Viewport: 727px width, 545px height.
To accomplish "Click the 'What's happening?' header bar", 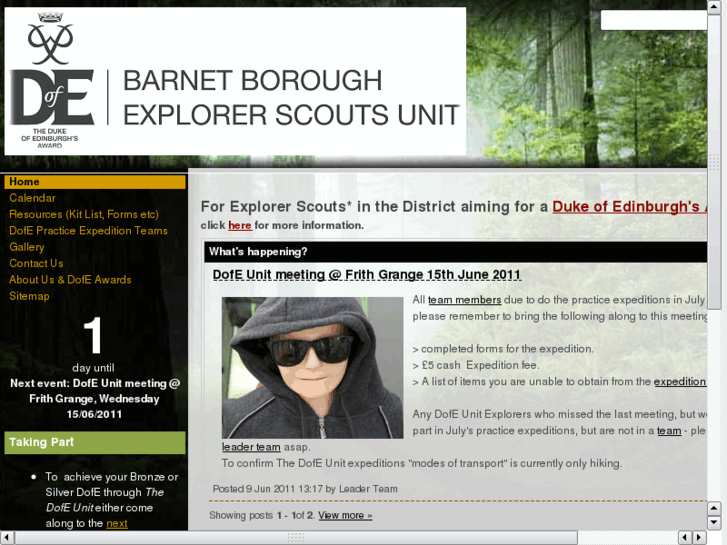I will click(x=455, y=252).
